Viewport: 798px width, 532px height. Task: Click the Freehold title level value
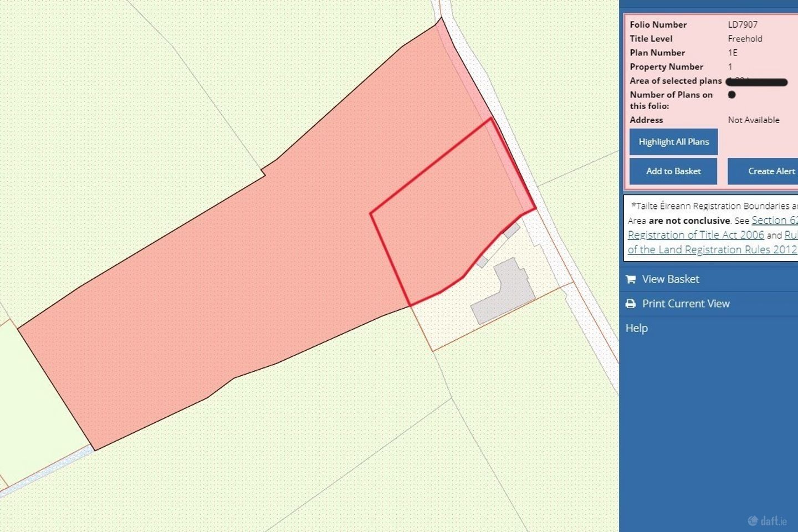[x=745, y=38]
